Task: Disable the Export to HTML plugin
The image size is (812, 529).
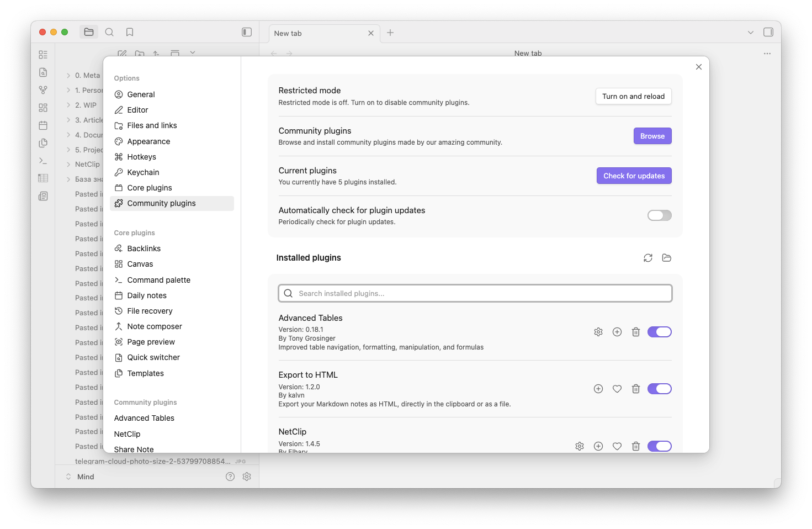Action: tap(660, 389)
